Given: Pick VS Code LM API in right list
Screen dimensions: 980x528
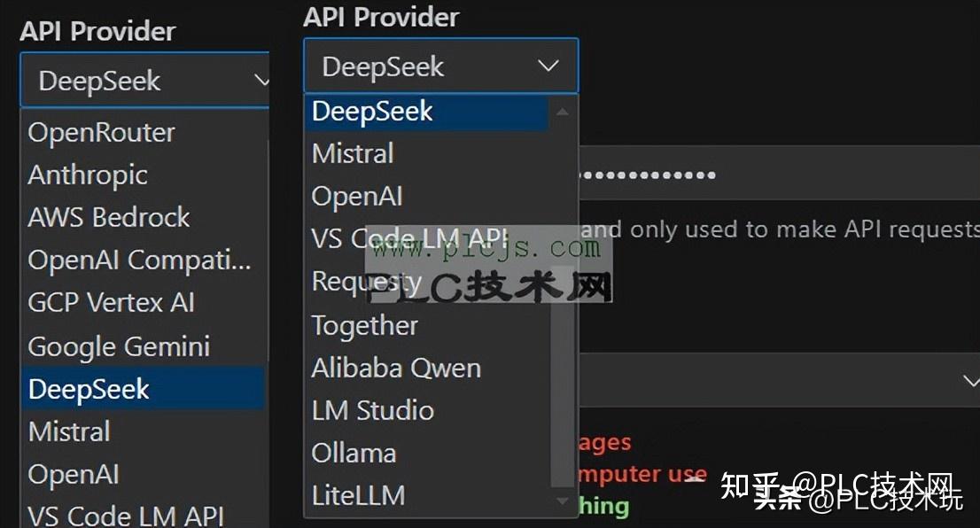Looking at the screenshot, I should click(x=427, y=238).
